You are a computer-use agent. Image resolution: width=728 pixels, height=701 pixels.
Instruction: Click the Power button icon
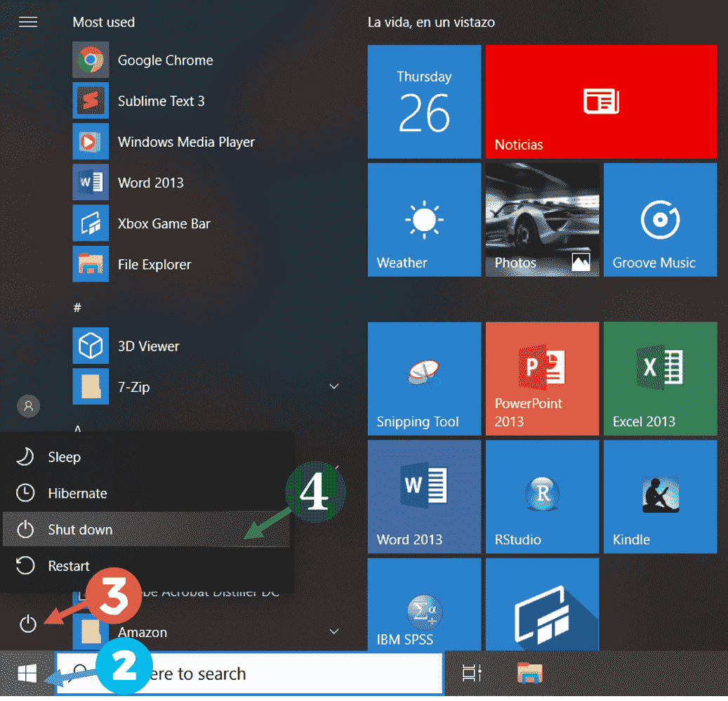click(28, 624)
